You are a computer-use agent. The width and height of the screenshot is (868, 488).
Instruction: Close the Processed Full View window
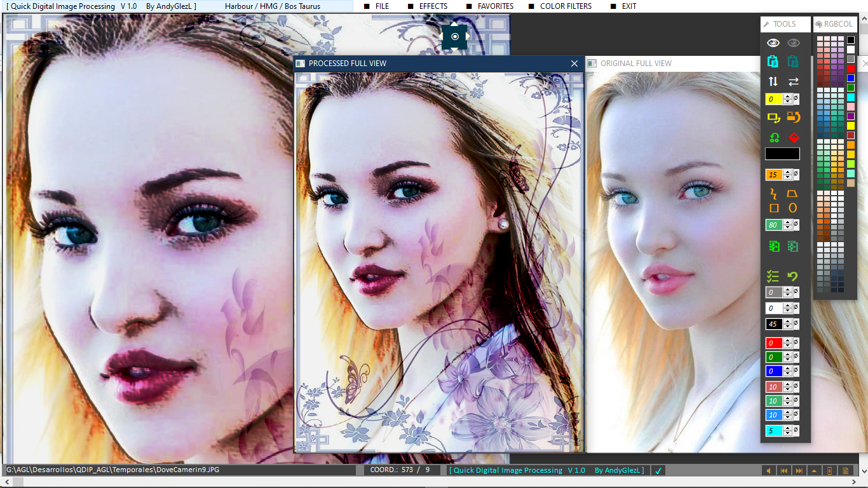pyautogui.click(x=574, y=64)
